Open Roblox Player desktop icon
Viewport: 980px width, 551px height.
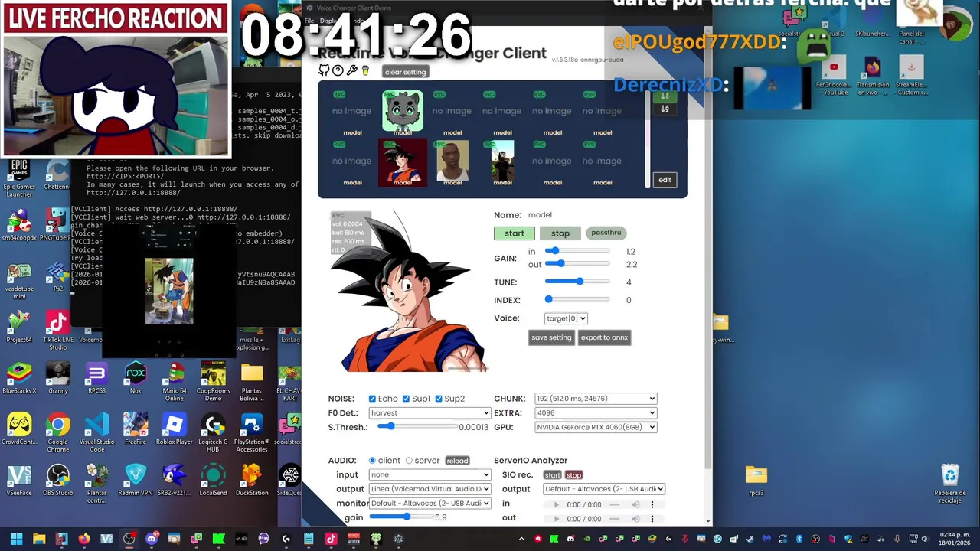click(175, 430)
